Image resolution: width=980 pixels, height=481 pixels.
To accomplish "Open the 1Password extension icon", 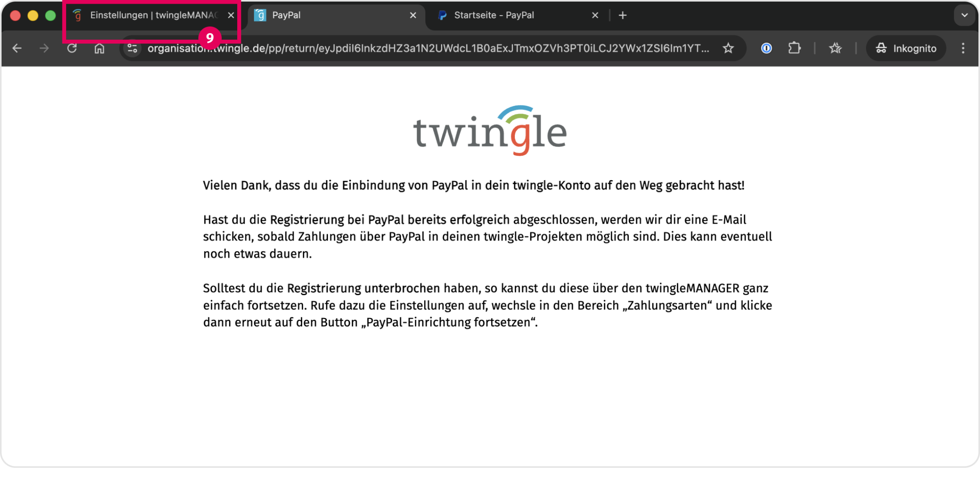I will tap(766, 49).
